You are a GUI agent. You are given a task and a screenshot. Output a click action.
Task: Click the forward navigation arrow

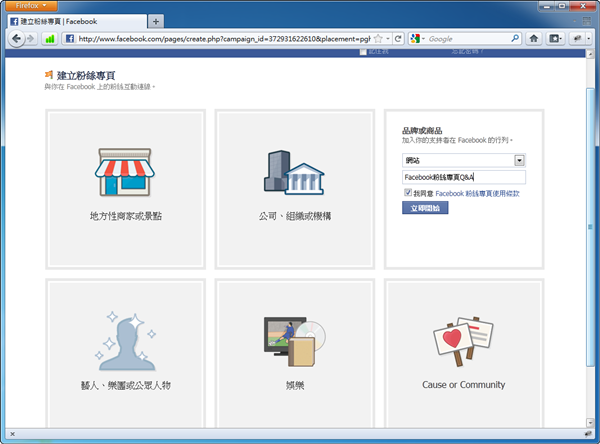[31, 39]
